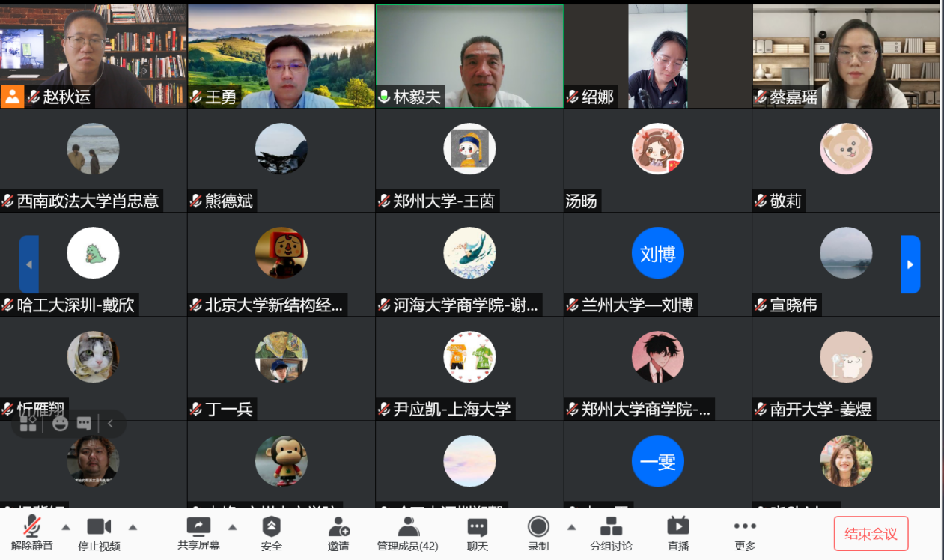Click name label 蔡嘉瑶
Screen dimensions: 944x560
pos(794,97)
